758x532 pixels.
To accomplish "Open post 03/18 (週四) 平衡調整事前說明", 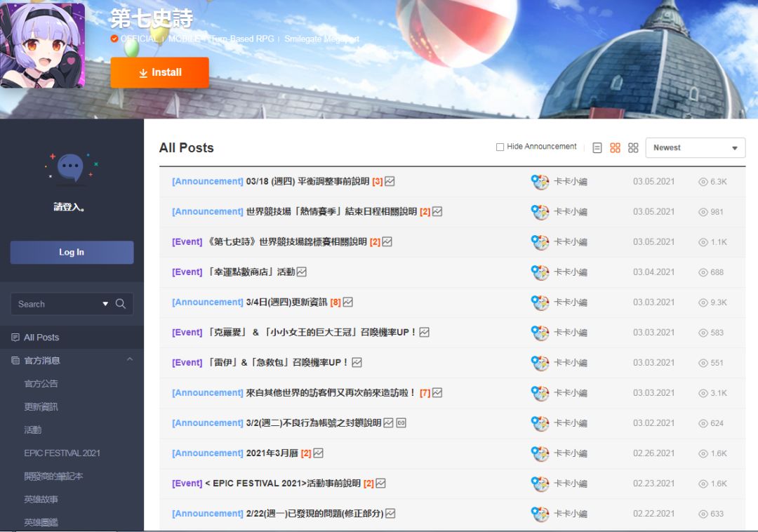I will 307,182.
